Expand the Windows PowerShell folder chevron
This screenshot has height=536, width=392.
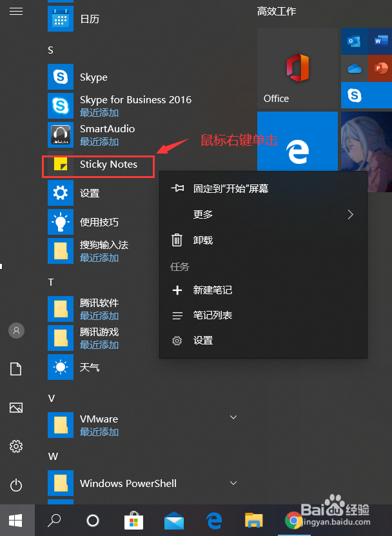233,483
